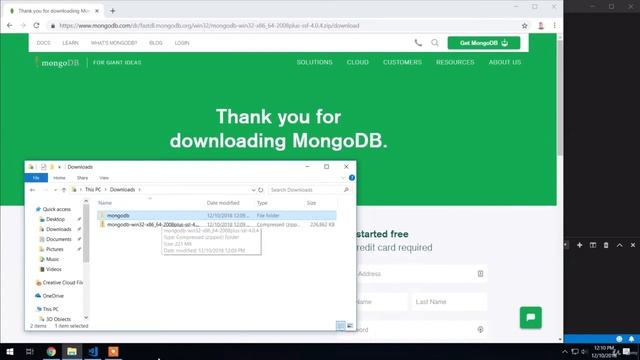
Task: Refresh the Downloads folder
Action: [x=260, y=190]
